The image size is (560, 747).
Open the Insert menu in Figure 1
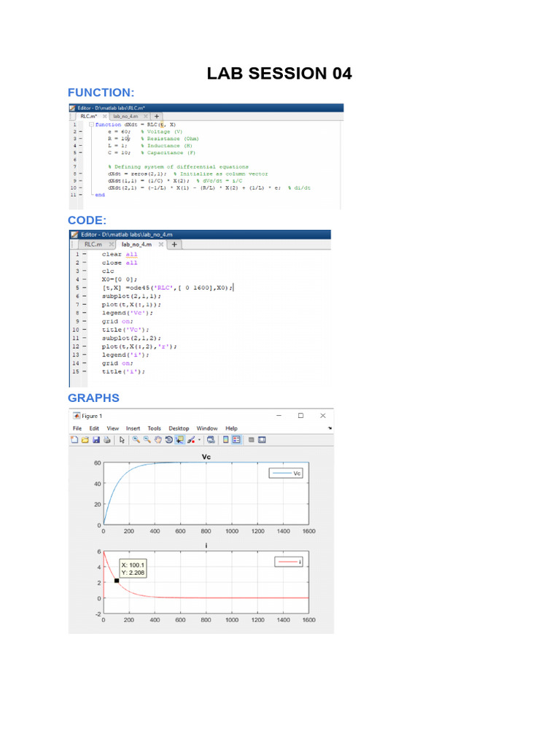133,428
